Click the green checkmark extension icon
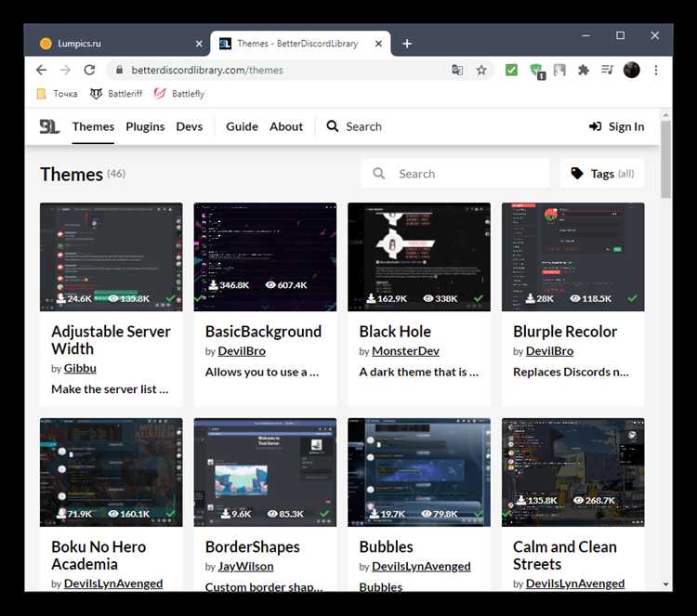 pyautogui.click(x=511, y=70)
